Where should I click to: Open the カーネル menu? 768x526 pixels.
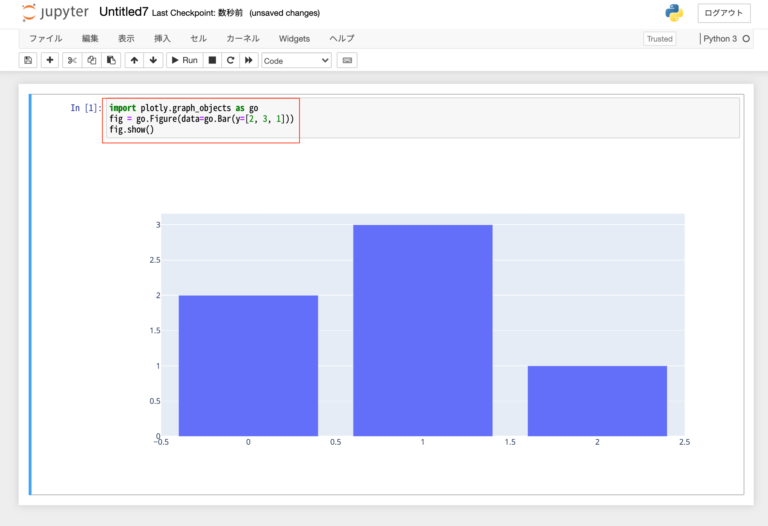tap(243, 39)
